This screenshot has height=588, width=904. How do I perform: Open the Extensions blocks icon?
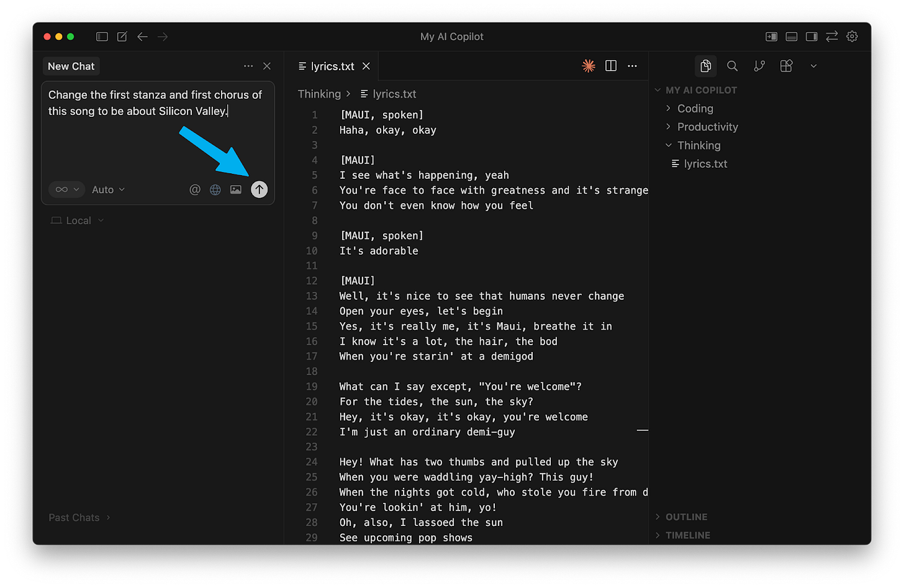tap(786, 66)
